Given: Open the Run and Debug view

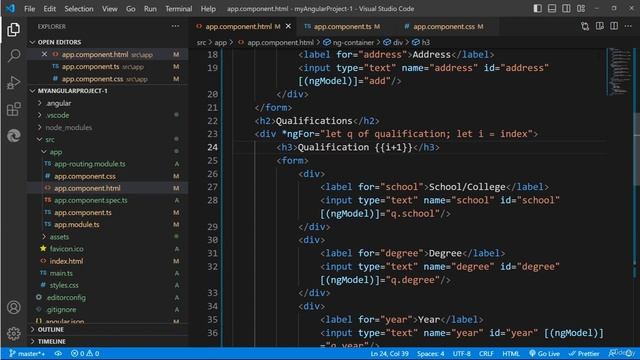Looking at the screenshot, I should pos(13,82).
